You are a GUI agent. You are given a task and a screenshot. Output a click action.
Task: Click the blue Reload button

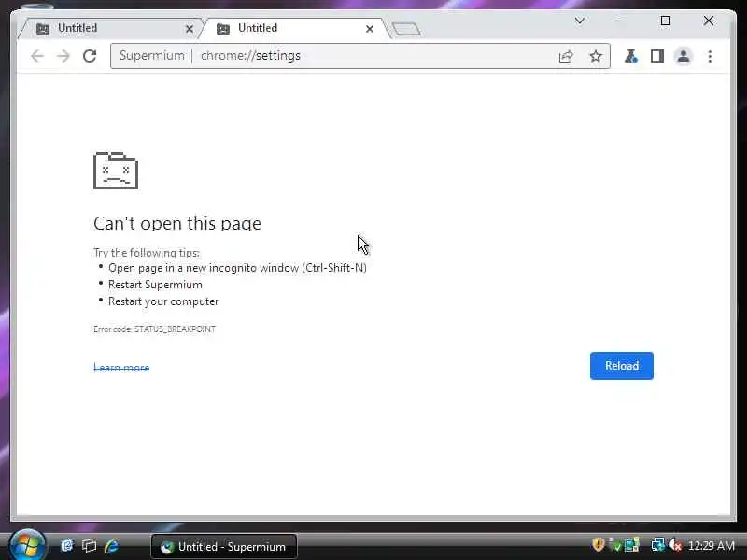(622, 366)
